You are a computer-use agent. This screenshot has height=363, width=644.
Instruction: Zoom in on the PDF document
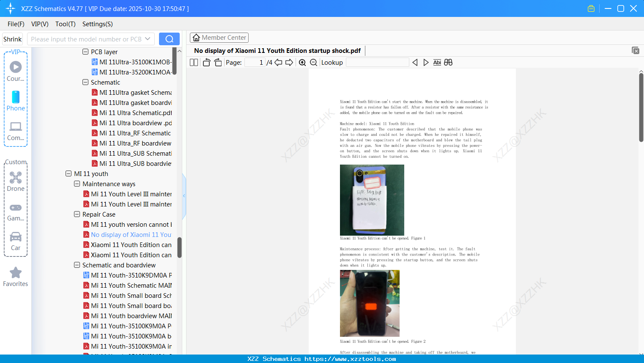302,63
